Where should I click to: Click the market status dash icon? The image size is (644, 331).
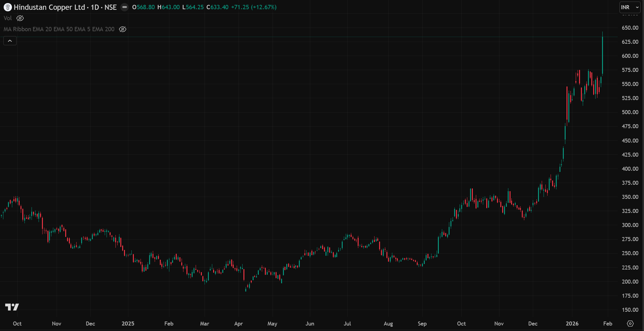pos(124,7)
